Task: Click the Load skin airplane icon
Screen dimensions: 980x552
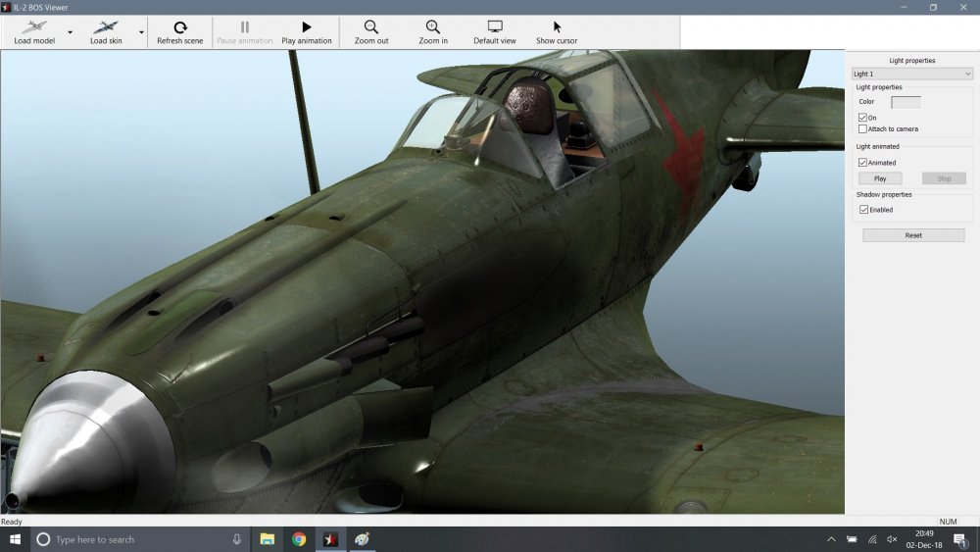Action: tap(105, 27)
